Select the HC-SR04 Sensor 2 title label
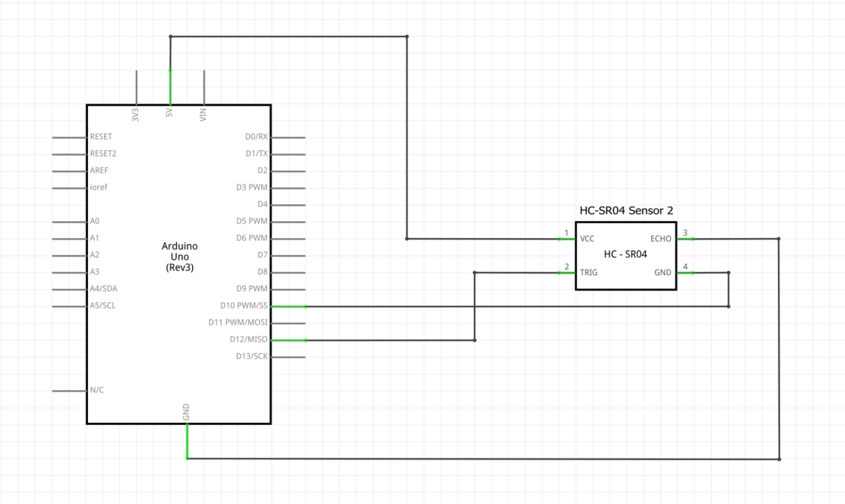Viewport: 845px width, 504px height. (x=625, y=210)
